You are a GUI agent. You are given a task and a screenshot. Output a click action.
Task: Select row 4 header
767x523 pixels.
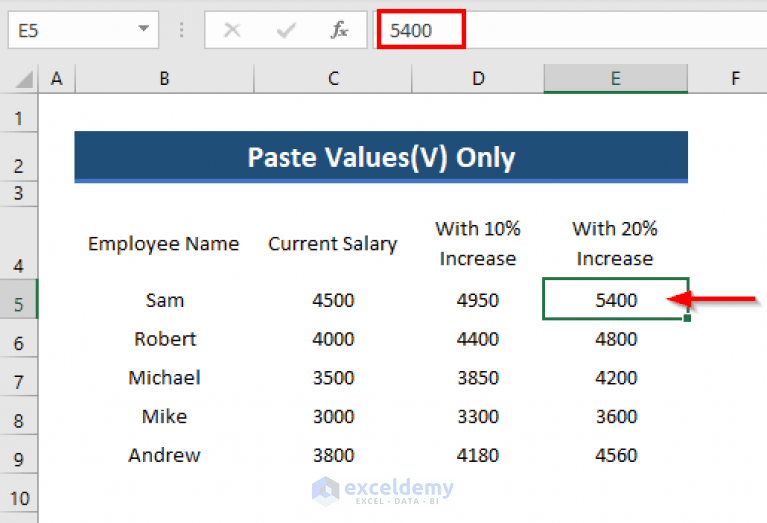pyautogui.click(x=19, y=243)
